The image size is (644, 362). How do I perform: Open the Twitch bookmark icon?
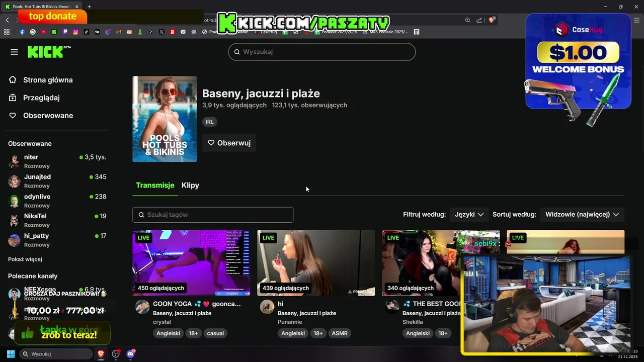coord(65,32)
